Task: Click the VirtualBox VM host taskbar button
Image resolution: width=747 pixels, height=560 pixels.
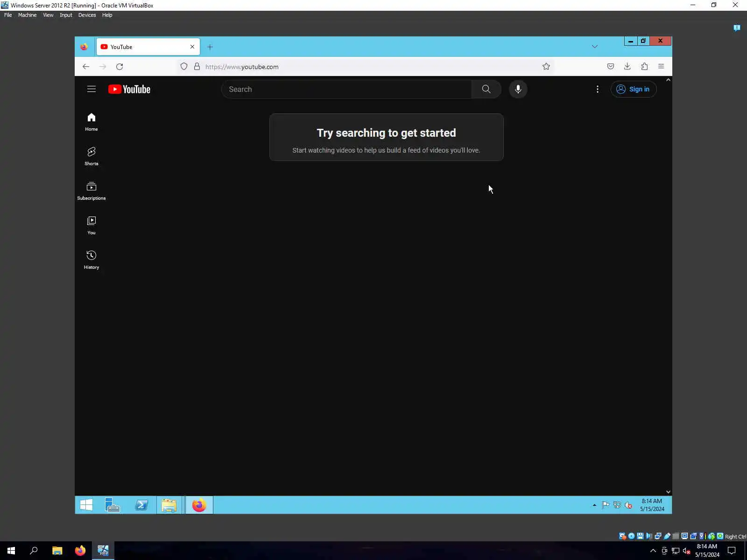Action: point(103,551)
